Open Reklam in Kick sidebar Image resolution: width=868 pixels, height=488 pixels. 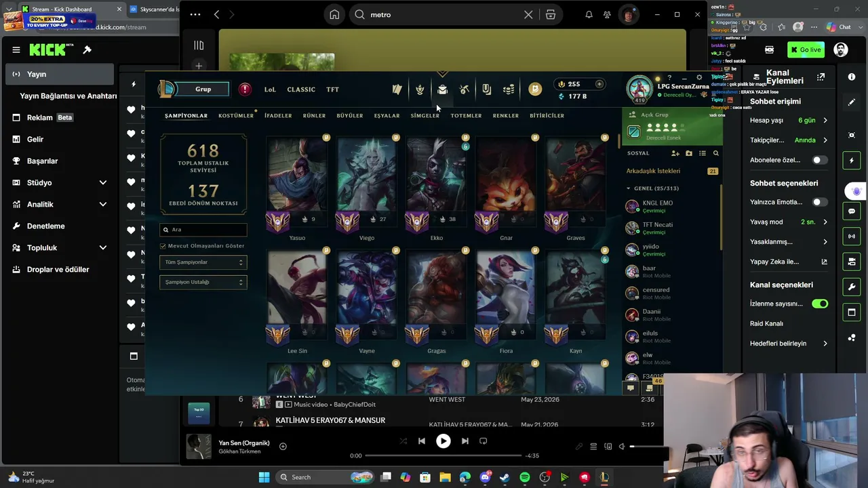pos(60,117)
